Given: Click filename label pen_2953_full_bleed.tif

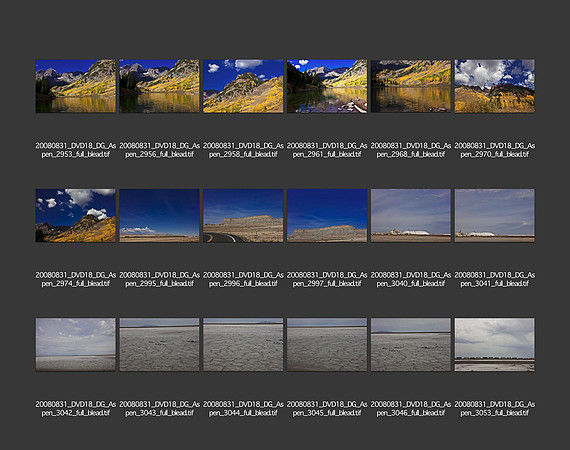Looking at the screenshot, I should click(x=76, y=154).
